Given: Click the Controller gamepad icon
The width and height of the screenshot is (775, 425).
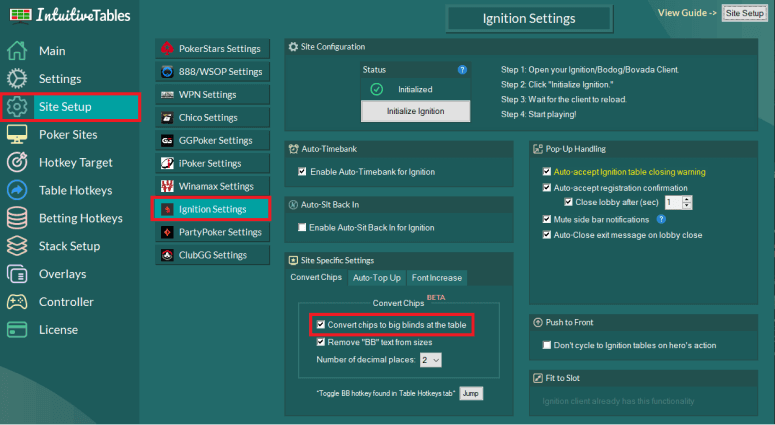Looking at the screenshot, I should pyautogui.click(x=17, y=301).
